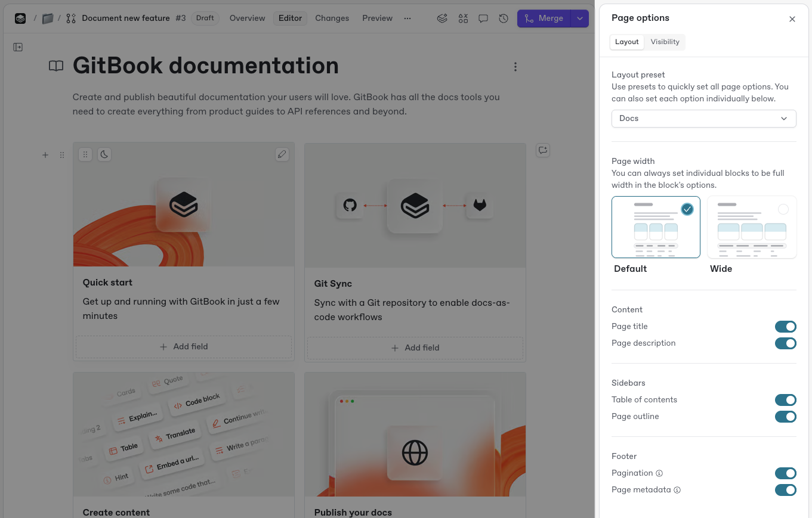Open the Layout preset dropdown

(703, 119)
